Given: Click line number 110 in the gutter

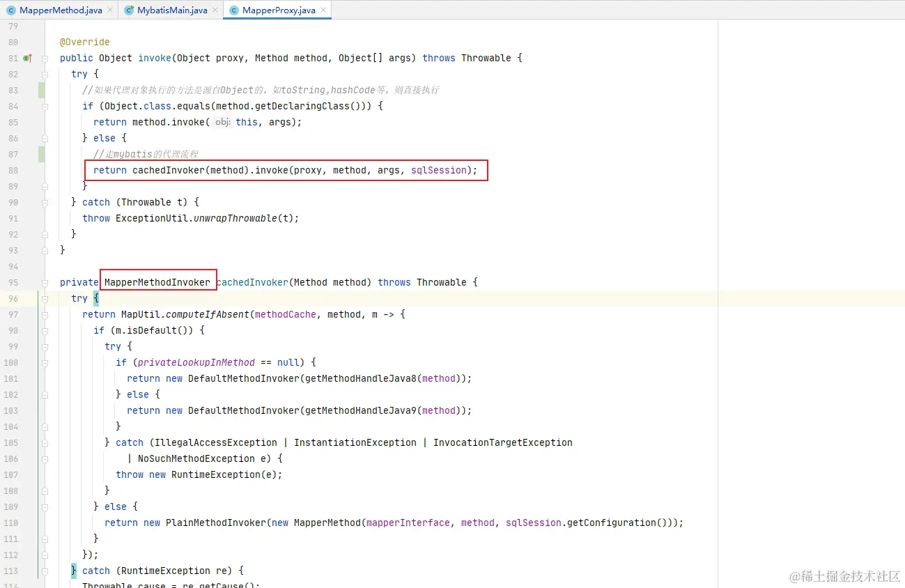Looking at the screenshot, I should (x=10, y=523).
